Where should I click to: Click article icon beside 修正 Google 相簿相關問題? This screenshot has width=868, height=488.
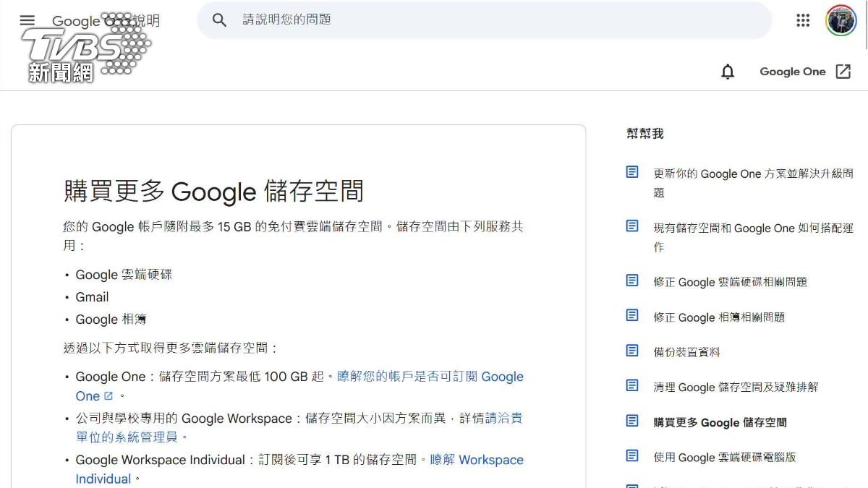pos(632,315)
